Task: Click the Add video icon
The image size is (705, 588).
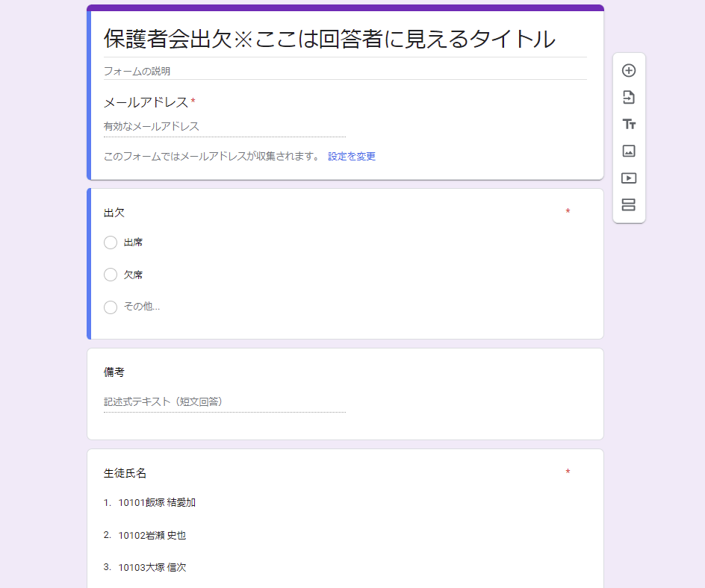Action: 629,178
